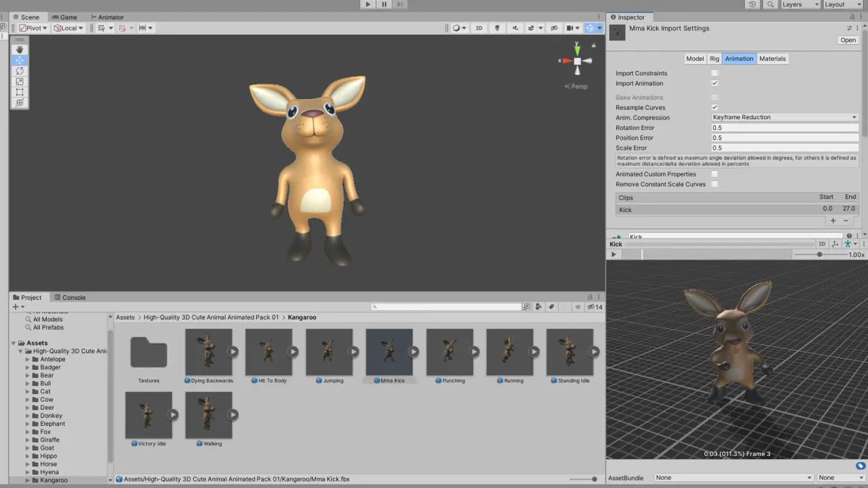
Task: Toggle Scene lighting with the bulb icon
Action: coord(497,28)
